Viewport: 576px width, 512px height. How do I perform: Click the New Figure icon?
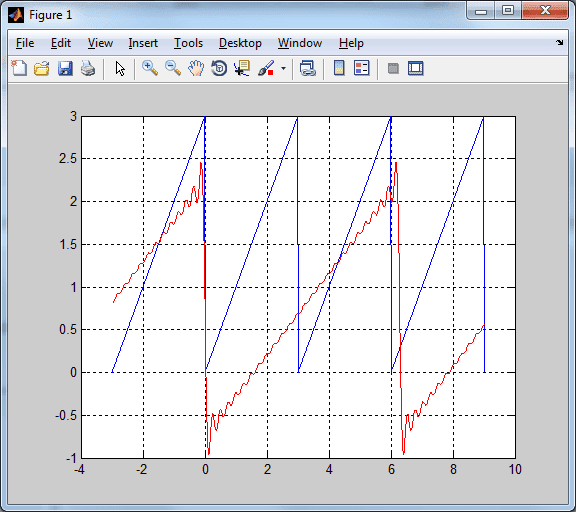pyautogui.click(x=19, y=68)
